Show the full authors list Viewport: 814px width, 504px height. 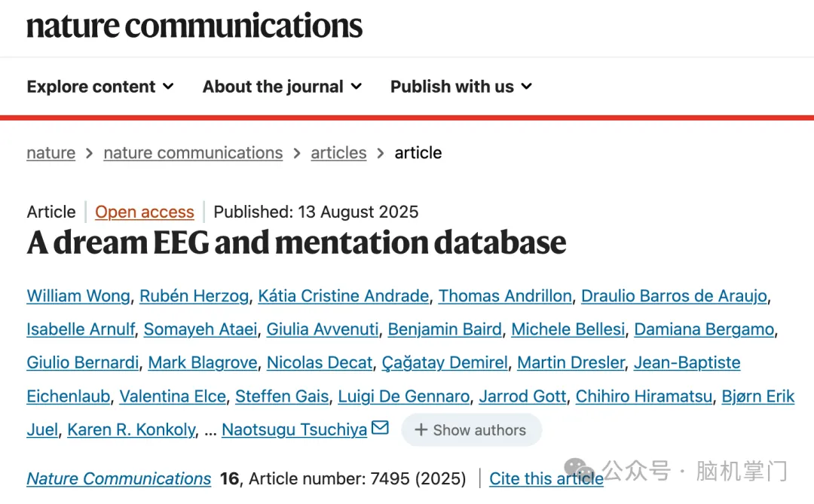pos(471,430)
